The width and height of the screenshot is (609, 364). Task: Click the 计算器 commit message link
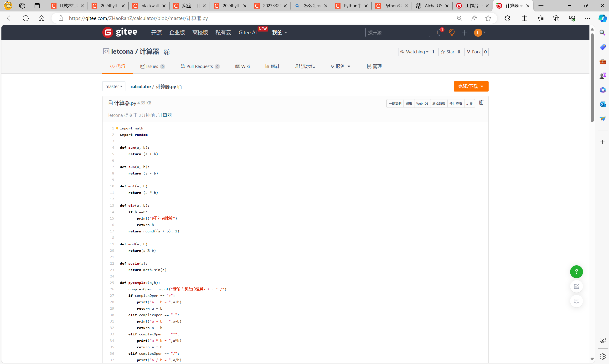(165, 115)
